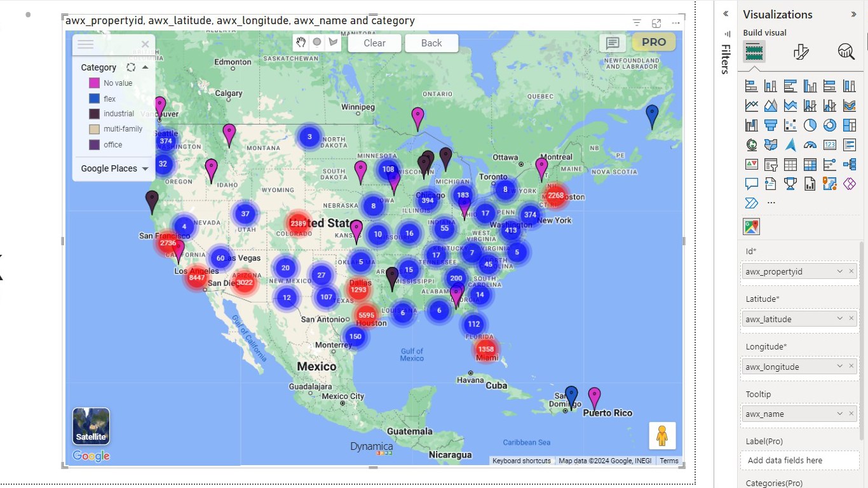
Task: Select the Scatter chart visual
Action: click(x=790, y=125)
